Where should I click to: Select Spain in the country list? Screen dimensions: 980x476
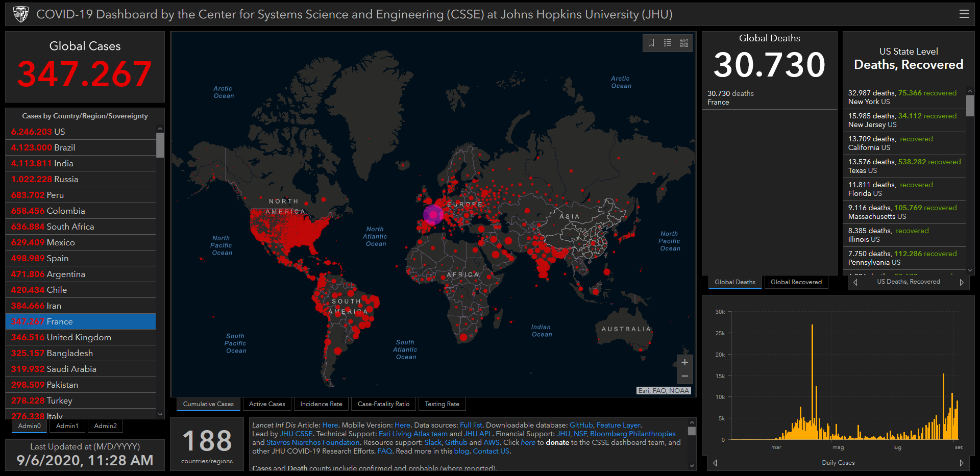pyautogui.click(x=81, y=258)
